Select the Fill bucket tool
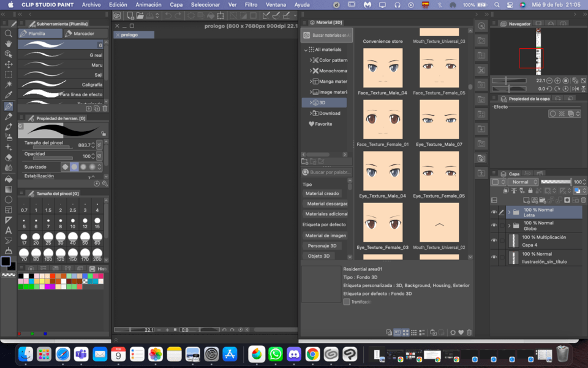 click(x=8, y=179)
